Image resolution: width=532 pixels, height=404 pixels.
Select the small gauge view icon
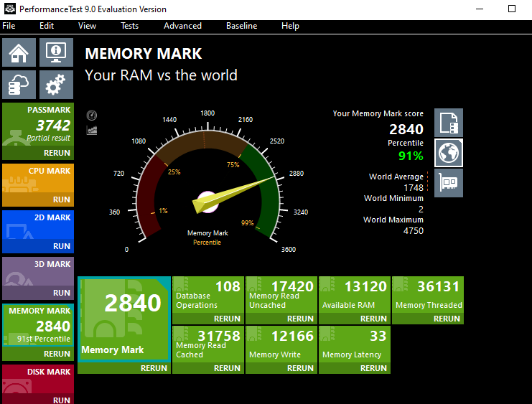pos(92,116)
